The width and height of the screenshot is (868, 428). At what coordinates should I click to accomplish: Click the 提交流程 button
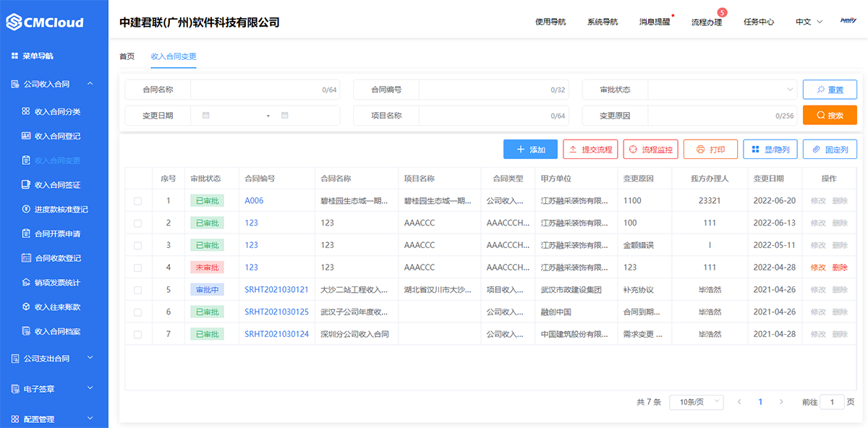(x=590, y=150)
